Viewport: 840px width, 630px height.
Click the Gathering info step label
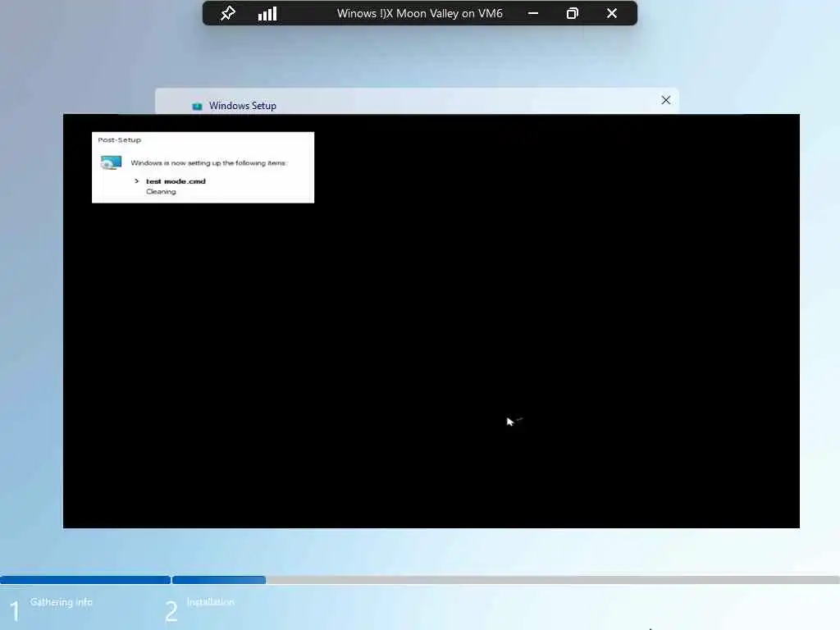pos(61,602)
